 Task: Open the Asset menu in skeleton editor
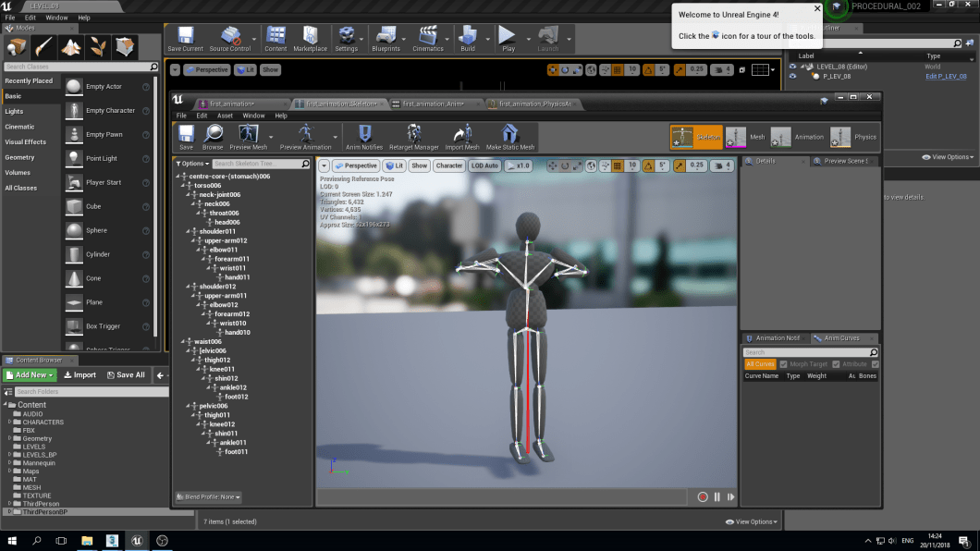pos(225,116)
